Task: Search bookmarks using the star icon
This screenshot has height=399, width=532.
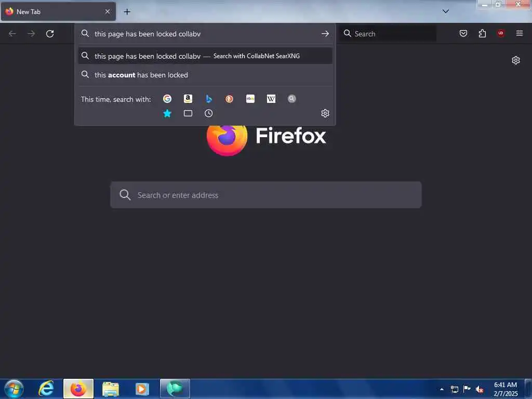Action: pos(167,113)
